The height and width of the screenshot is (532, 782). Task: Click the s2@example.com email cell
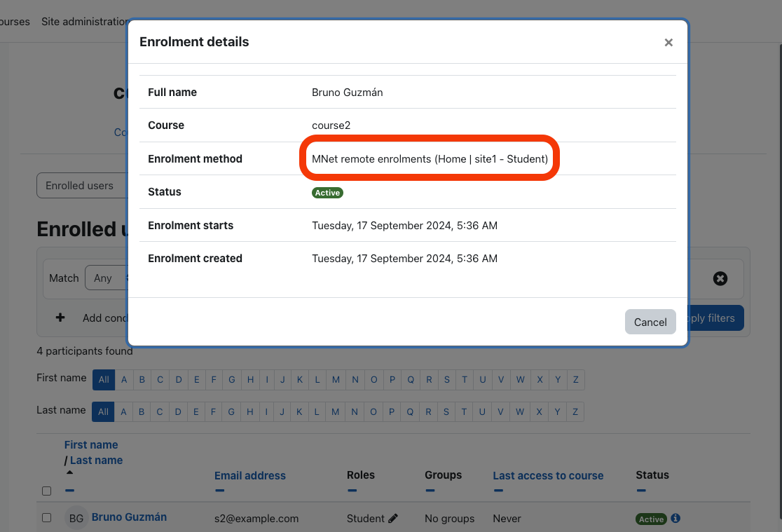[256, 519]
